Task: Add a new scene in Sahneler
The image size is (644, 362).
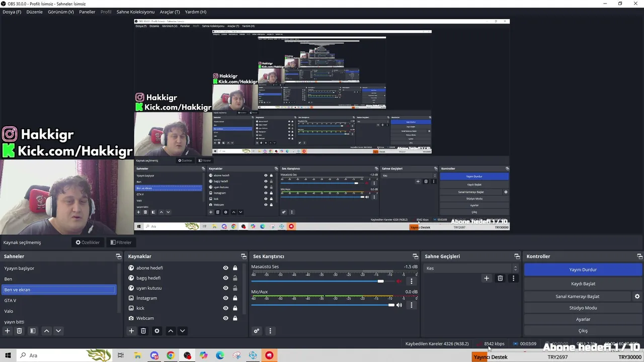Action: coord(7,331)
